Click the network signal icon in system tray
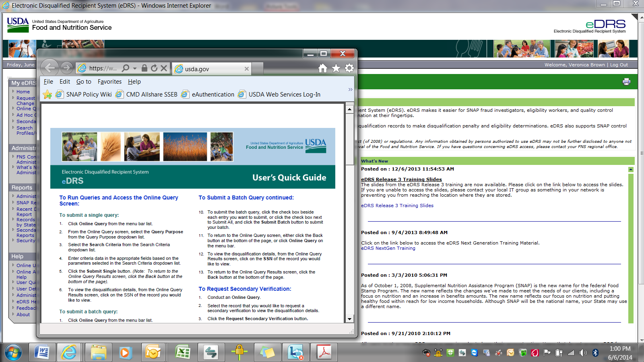Screen dimensions: 644x362 571,353
